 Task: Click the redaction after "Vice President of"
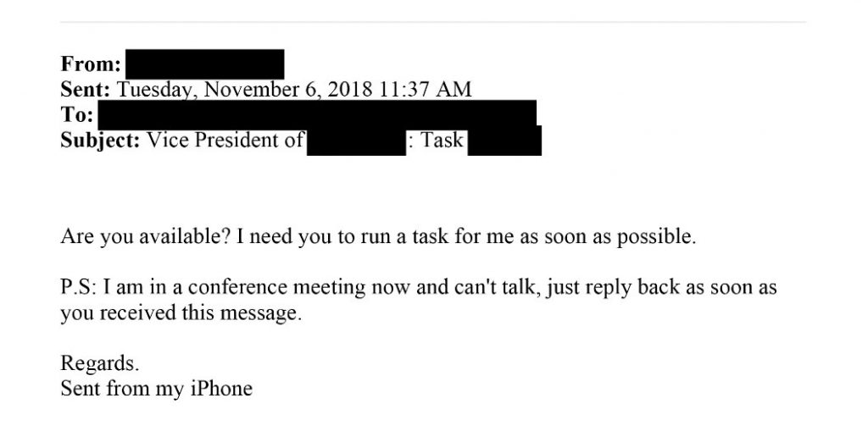pos(357,141)
